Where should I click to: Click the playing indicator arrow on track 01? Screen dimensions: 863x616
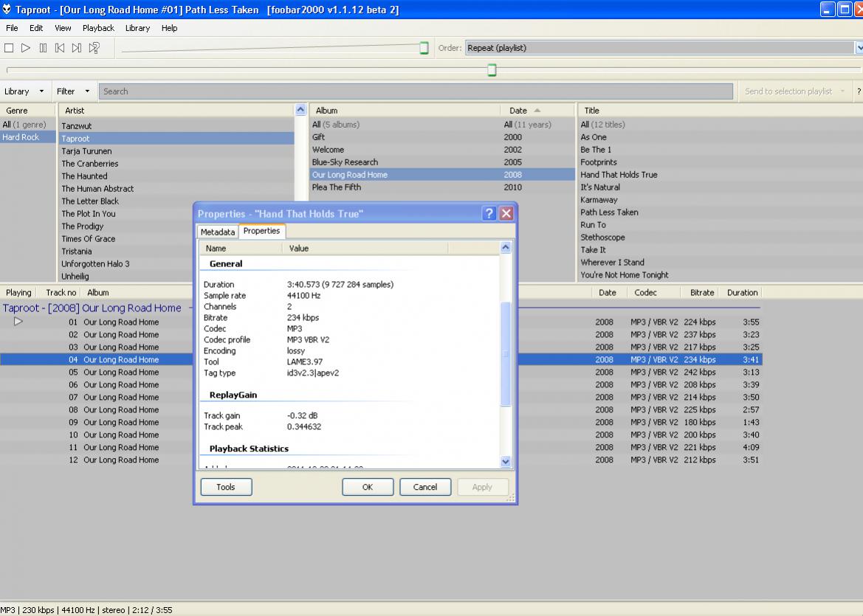tap(18, 321)
